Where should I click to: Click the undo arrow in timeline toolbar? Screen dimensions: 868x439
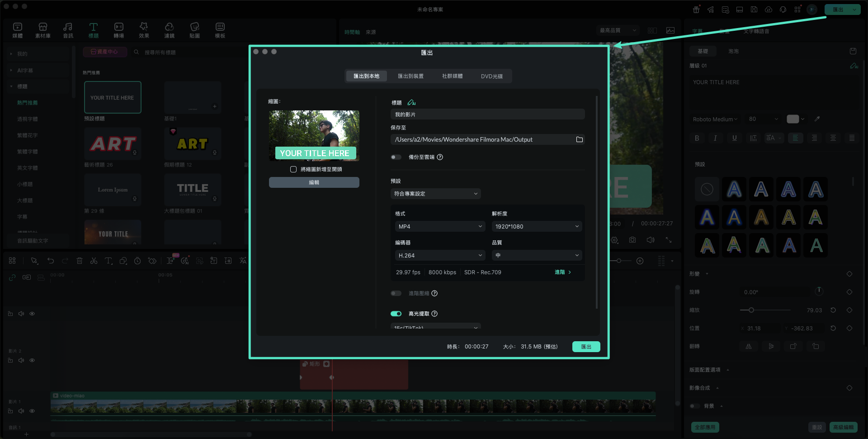pos(51,261)
